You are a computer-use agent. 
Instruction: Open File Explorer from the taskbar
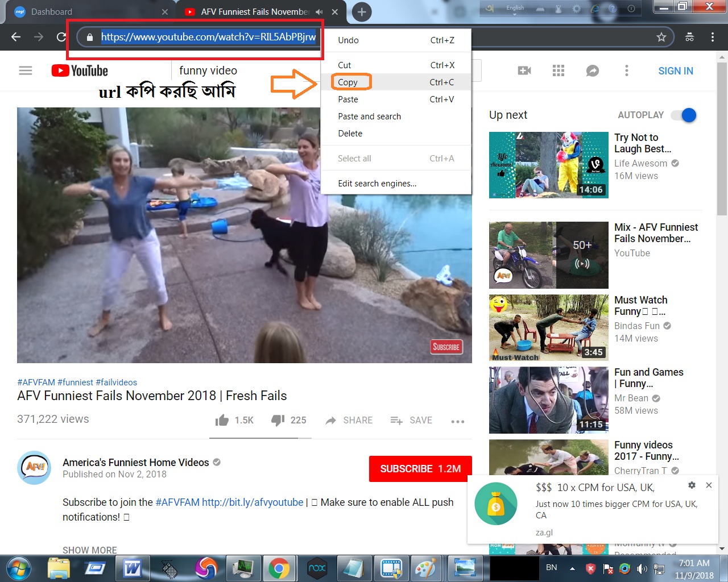(x=59, y=568)
